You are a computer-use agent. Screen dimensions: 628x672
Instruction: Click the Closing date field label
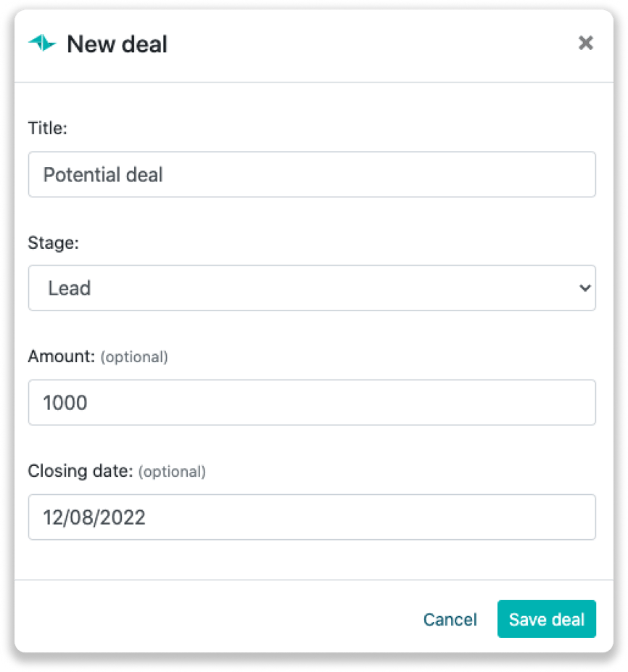(80, 471)
